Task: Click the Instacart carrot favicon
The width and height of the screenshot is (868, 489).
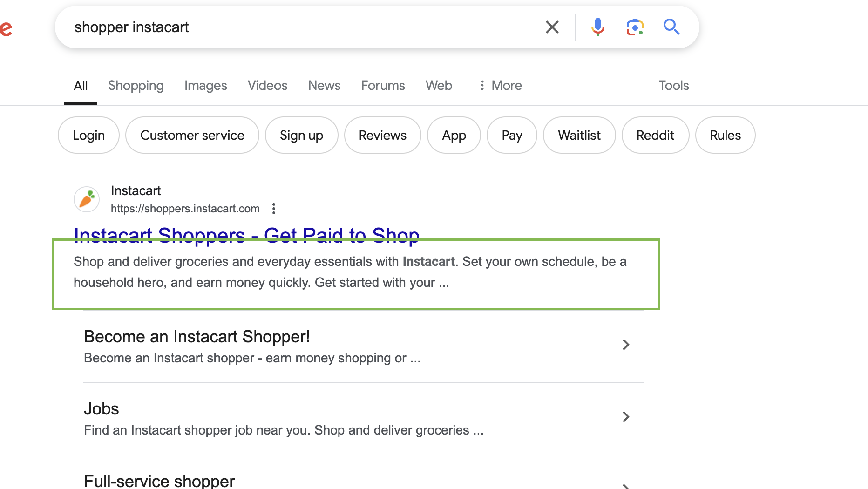Action: tap(87, 199)
